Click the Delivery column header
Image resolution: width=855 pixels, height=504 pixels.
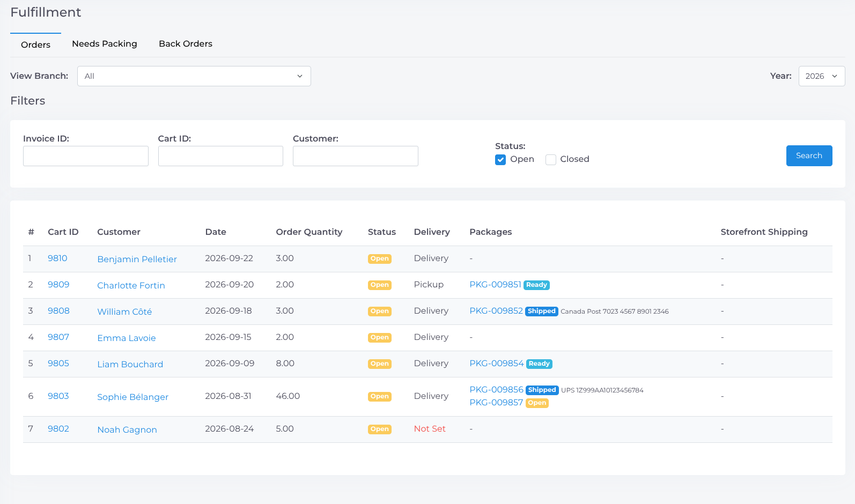432,232
